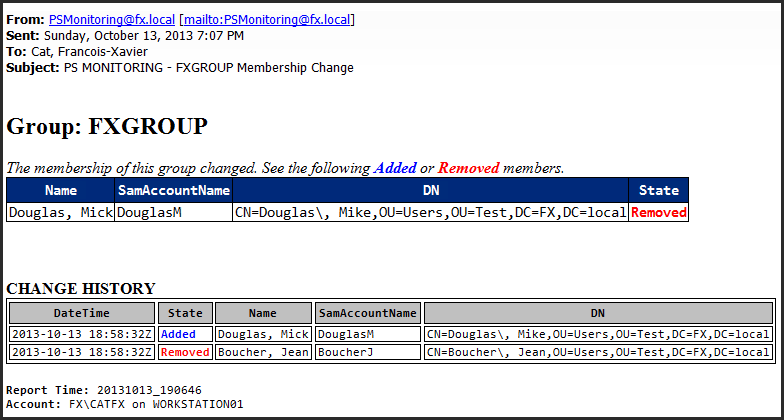Select the 'CN=Boucher\, Jean' DN cell
This screenshot has height=420, width=784.
pyautogui.click(x=598, y=352)
